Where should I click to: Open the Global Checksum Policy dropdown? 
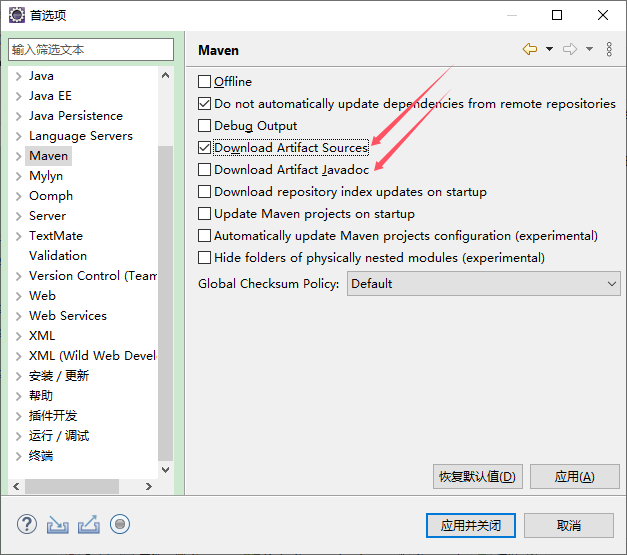point(484,284)
